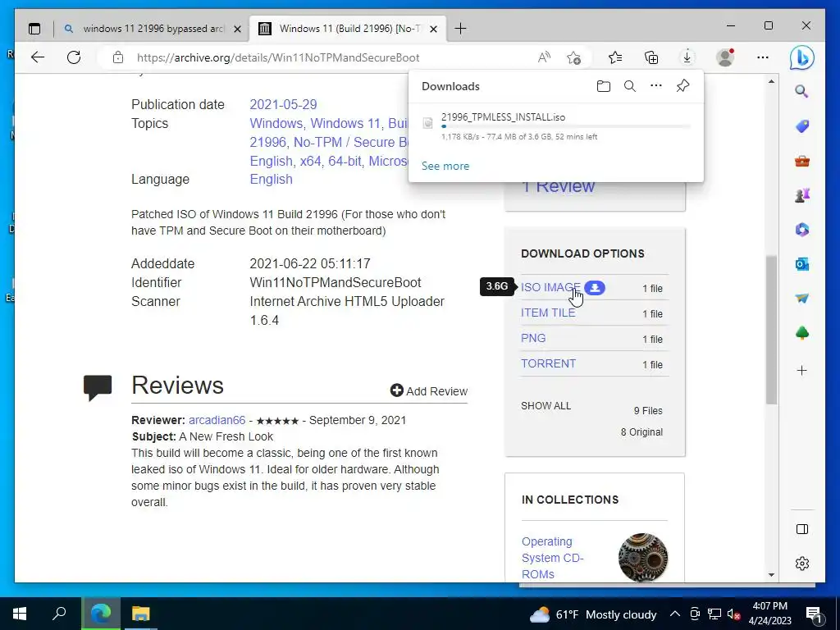This screenshot has height=630, width=840.
Task: Open a new browser tab
Action: click(x=460, y=29)
